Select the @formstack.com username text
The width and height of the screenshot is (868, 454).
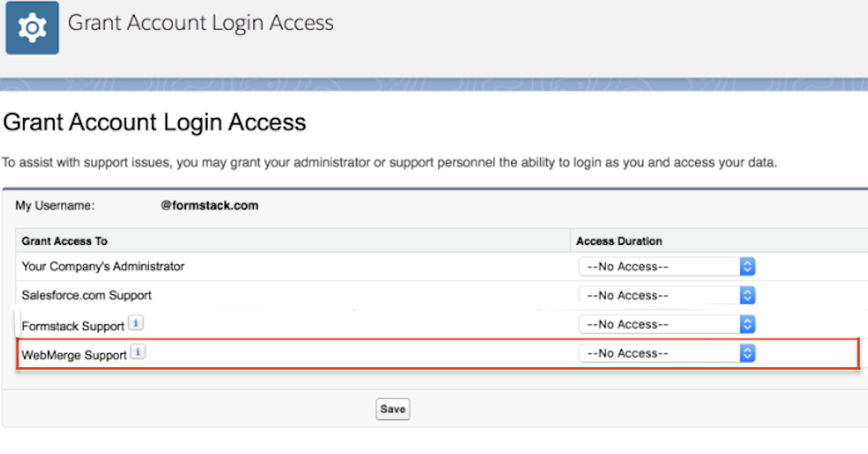point(209,206)
